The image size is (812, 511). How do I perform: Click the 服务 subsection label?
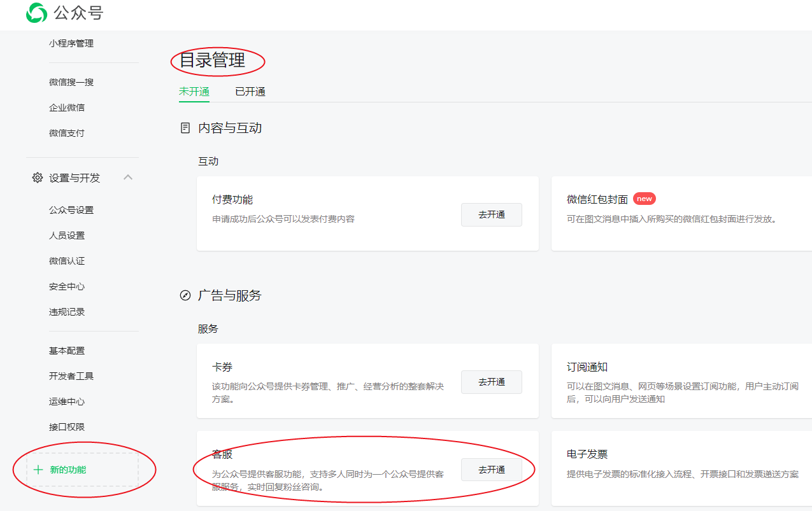click(x=208, y=328)
